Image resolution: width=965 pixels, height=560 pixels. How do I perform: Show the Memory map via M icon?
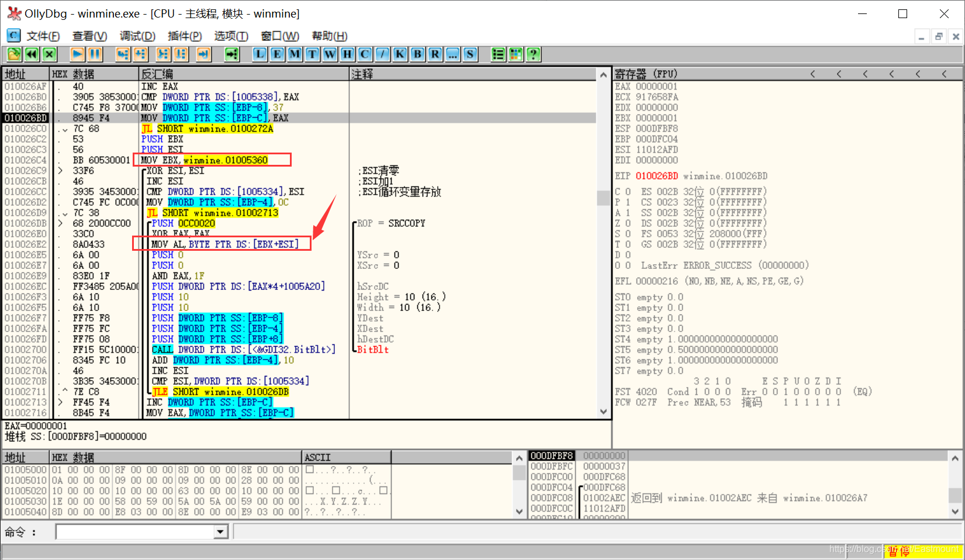295,54
